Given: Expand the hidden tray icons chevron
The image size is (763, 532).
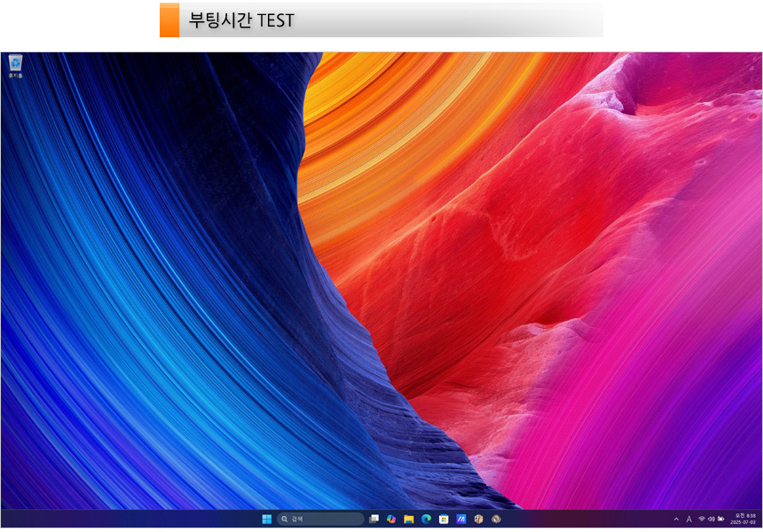Looking at the screenshot, I should pos(676,519).
